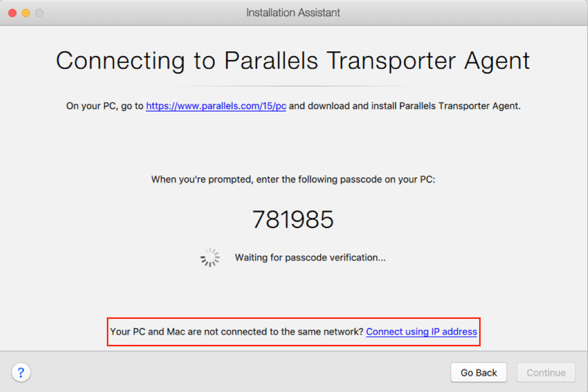This screenshot has height=392, width=588.
Task: Click the grayed-out zoom window button
Action: tap(39, 12)
